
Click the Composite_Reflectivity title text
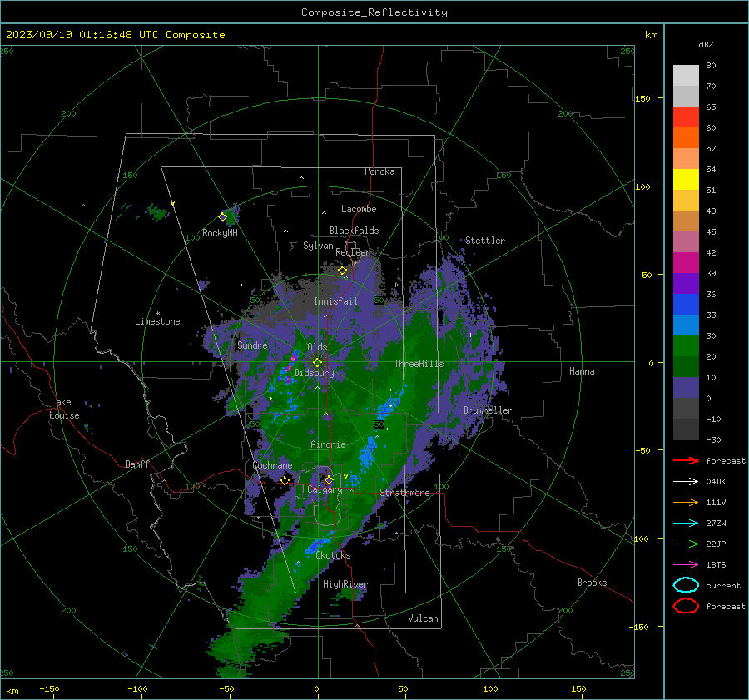[374, 12]
